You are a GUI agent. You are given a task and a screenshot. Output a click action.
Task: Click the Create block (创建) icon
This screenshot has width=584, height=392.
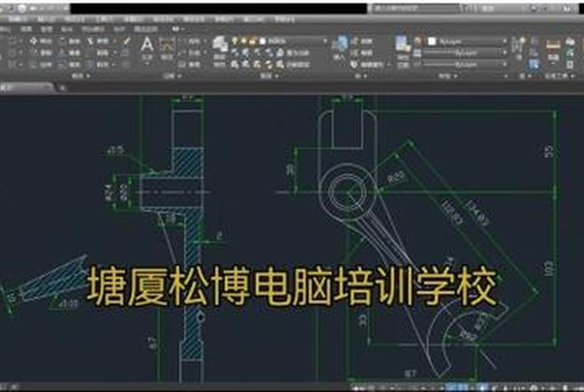coord(355,41)
